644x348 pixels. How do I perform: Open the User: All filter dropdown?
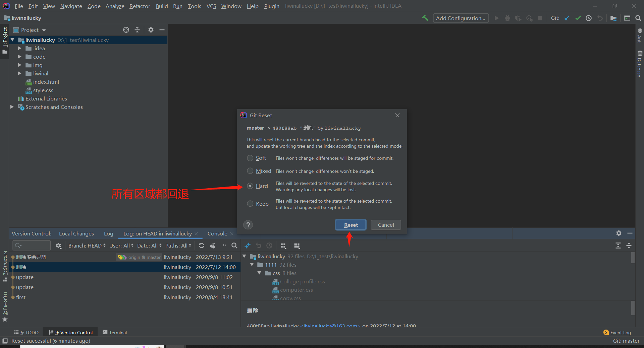click(121, 246)
